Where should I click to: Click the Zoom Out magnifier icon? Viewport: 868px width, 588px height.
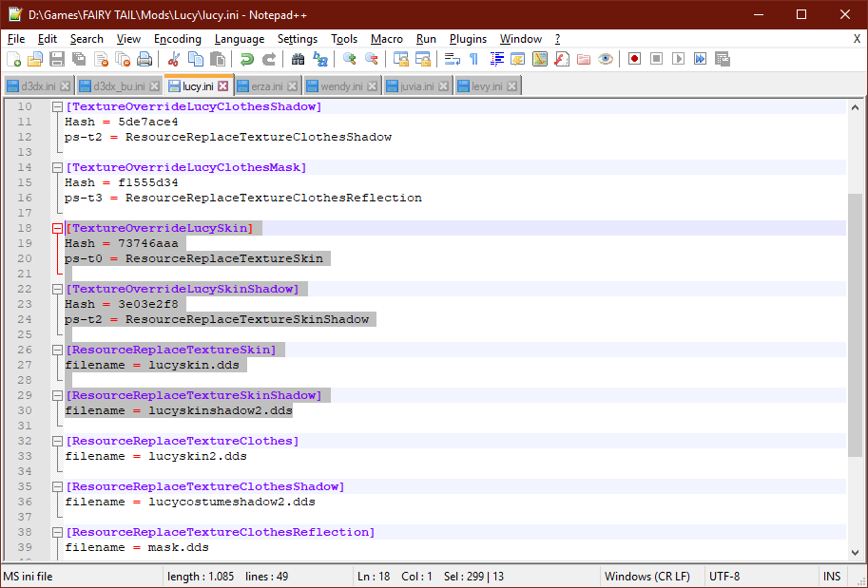(x=372, y=59)
